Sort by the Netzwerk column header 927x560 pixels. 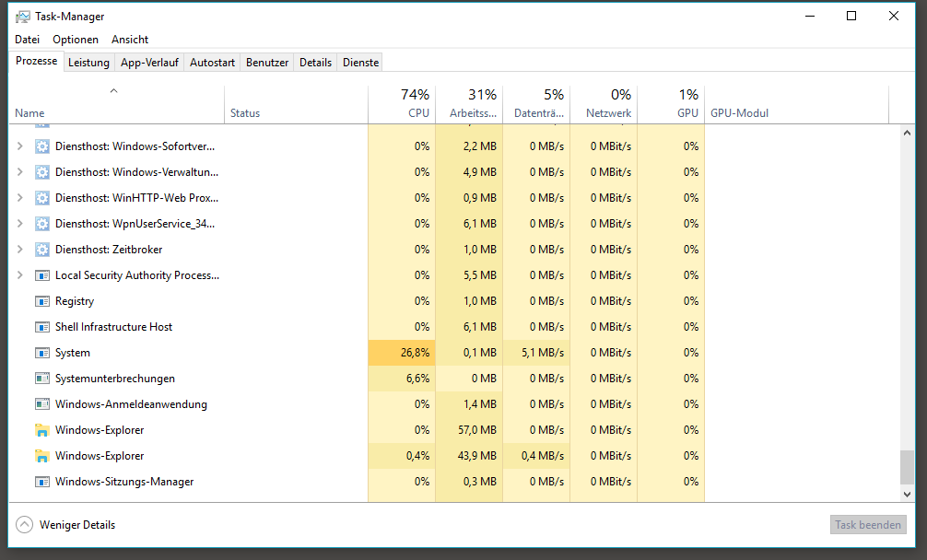point(604,105)
